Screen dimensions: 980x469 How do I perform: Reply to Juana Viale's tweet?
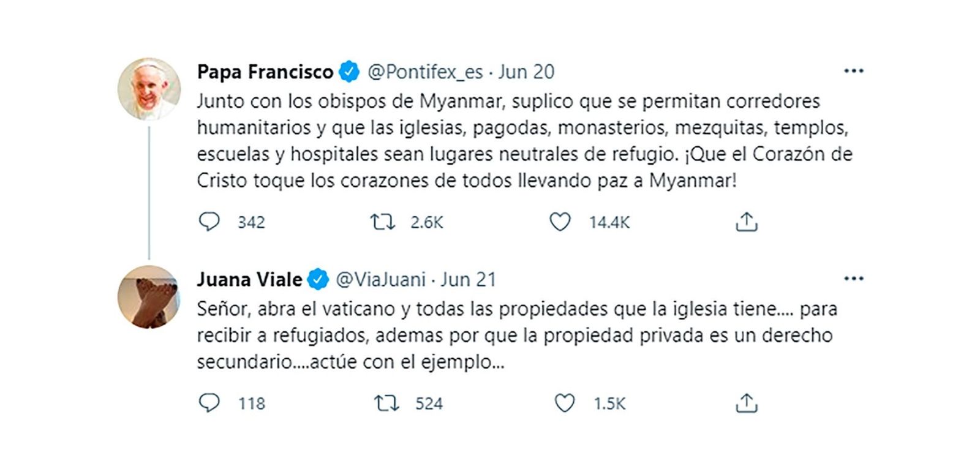coord(209,403)
